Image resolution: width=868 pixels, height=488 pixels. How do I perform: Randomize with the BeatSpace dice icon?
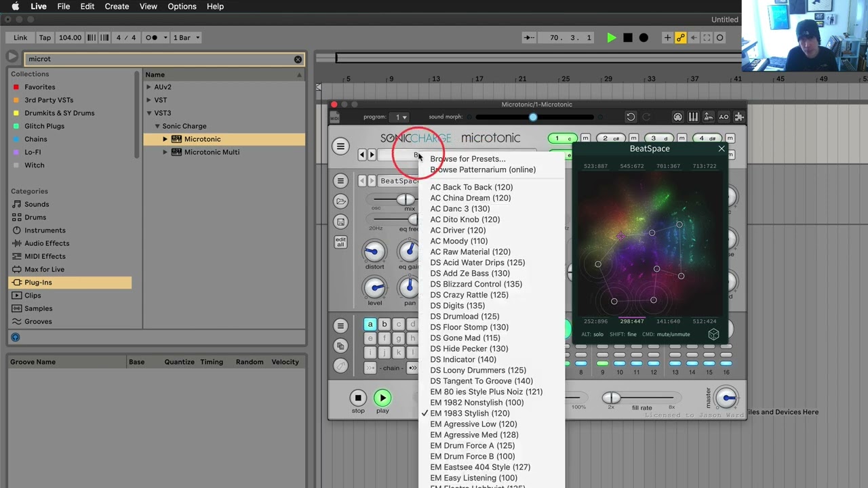[713, 335]
